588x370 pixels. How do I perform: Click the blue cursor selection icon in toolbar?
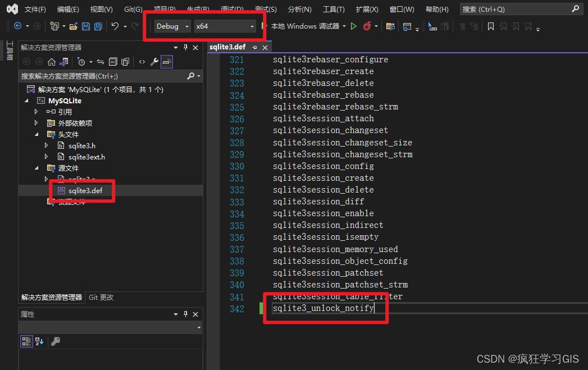432,26
